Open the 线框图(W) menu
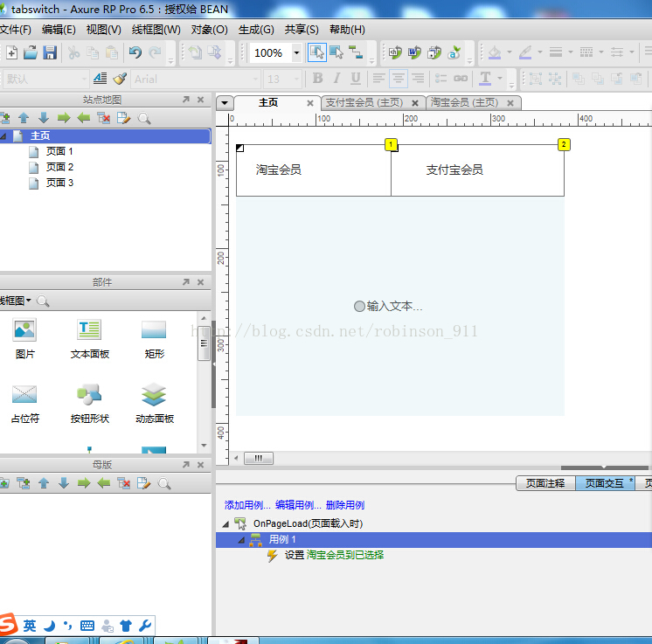 click(156, 30)
